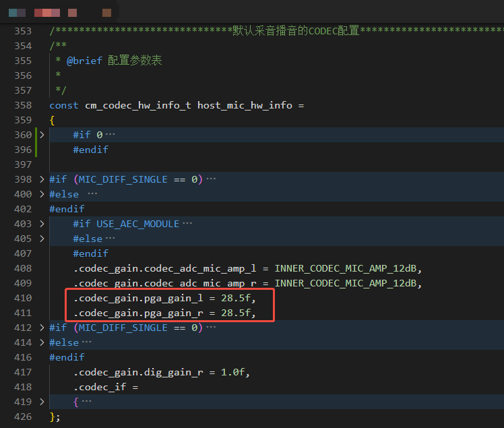Click INNER_CODEC_MIC_AMP_12dB on line 408

(346, 268)
